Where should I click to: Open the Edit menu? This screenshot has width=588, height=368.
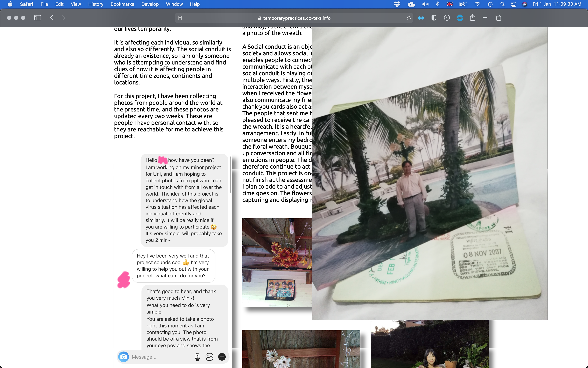(59, 4)
